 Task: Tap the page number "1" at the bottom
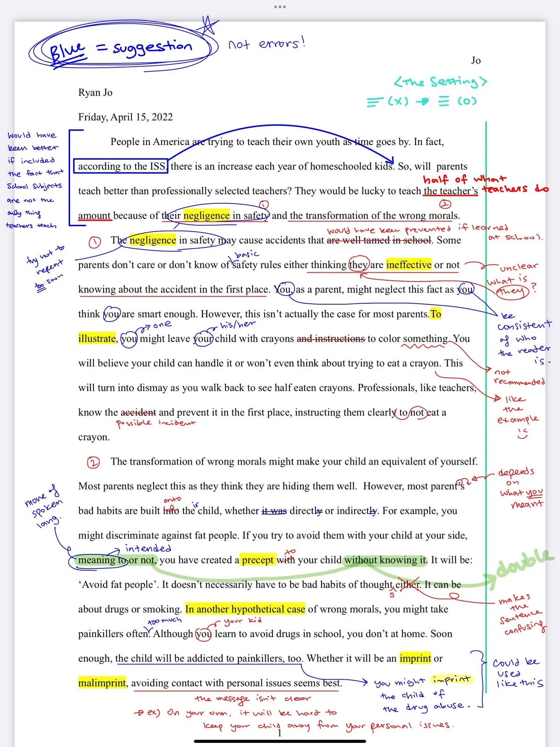(x=280, y=733)
